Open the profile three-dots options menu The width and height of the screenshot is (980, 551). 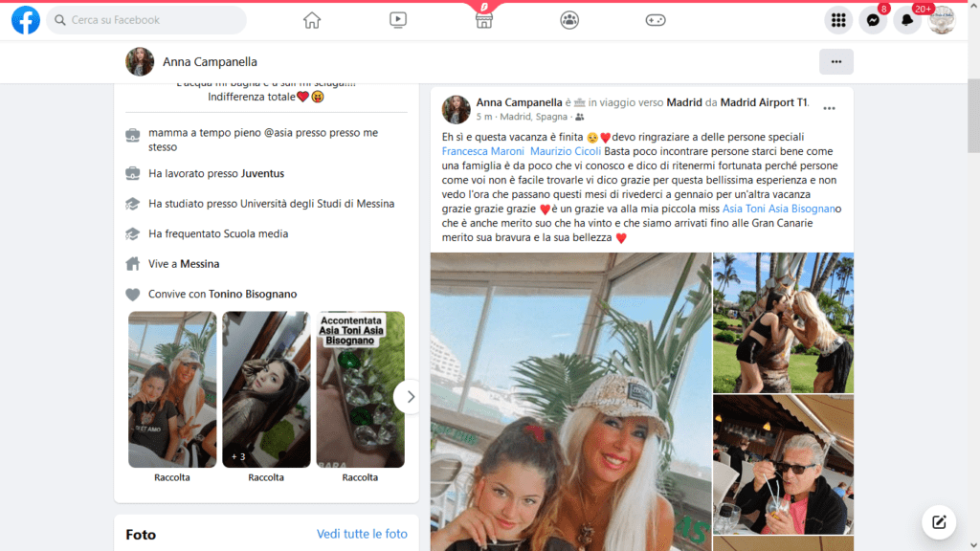click(x=836, y=62)
